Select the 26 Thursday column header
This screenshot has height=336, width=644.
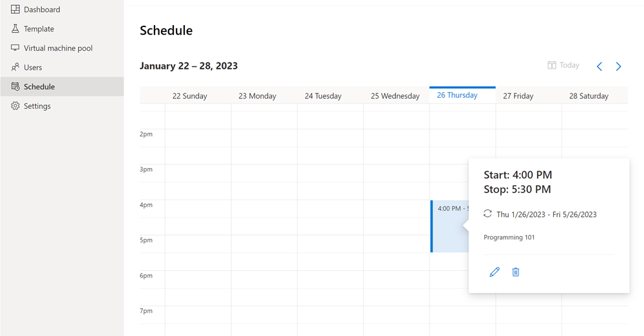[462, 95]
